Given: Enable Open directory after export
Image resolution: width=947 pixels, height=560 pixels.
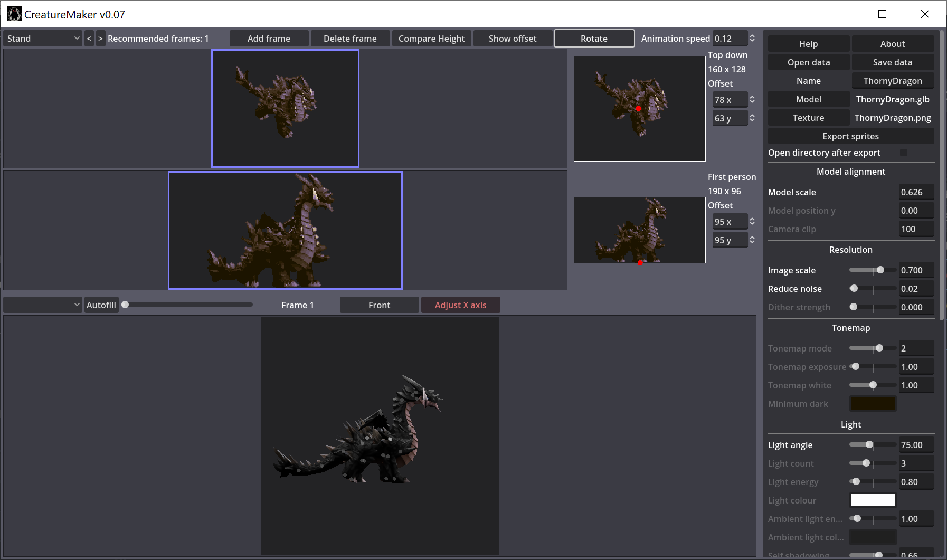Looking at the screenshot, I should coord(904,153).
